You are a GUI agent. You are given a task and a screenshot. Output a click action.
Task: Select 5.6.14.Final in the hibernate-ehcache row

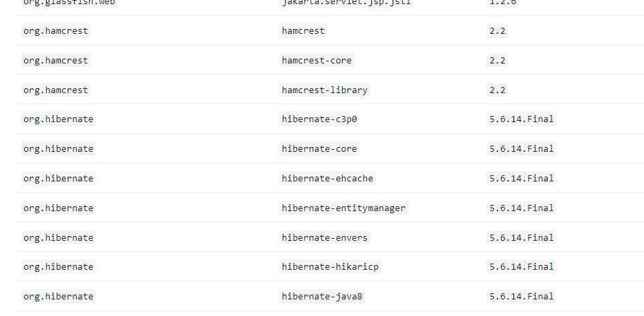[522, 178]
